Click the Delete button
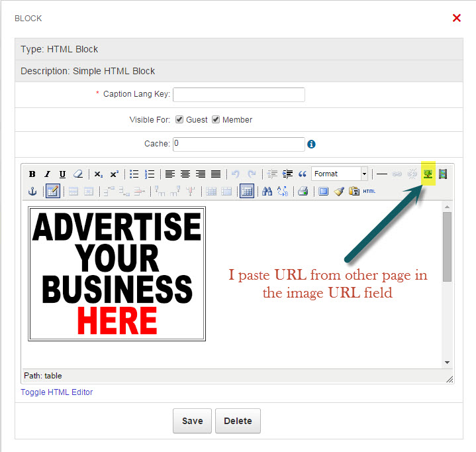 click(238, 421)
